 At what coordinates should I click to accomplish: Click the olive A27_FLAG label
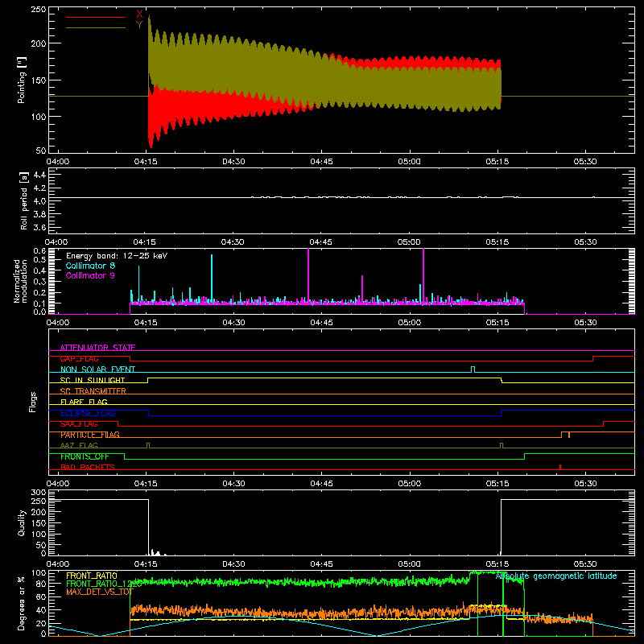[x=79, y=445]
